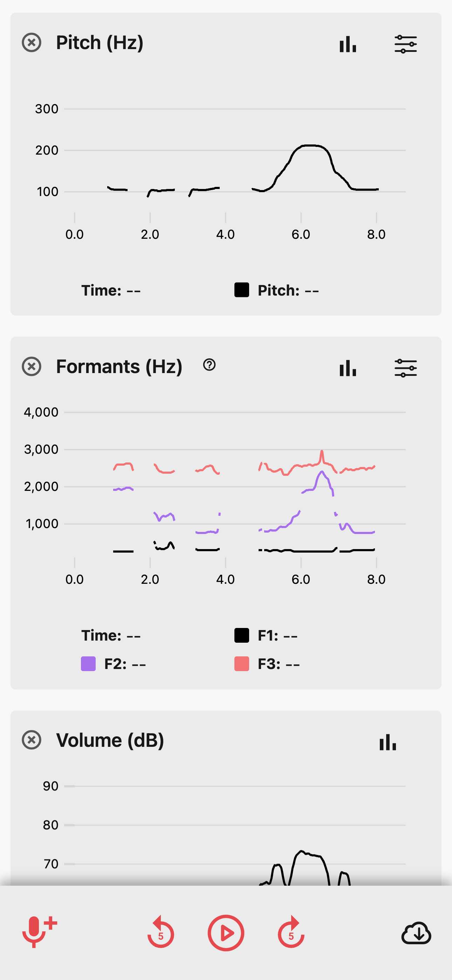The height and width of the screenshot is (980, 452).
Task: Start a new recording with microphone
Action: pos(38,932)
